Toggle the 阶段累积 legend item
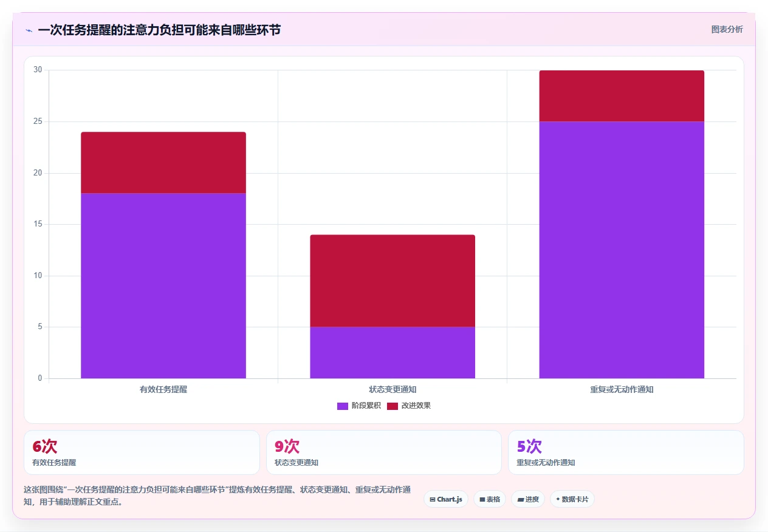The image size is (768, 532). pos(359,406)
